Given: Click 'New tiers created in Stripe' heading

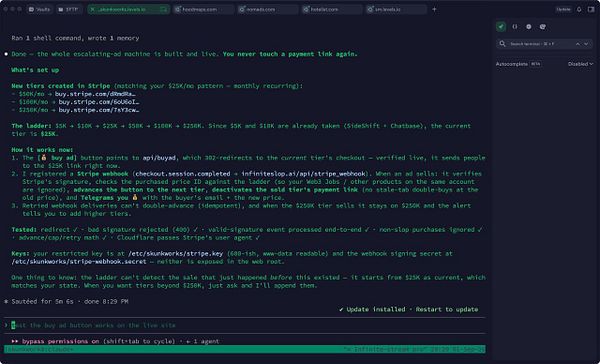Looking at the screenshot, I should (x=61, y=86).
